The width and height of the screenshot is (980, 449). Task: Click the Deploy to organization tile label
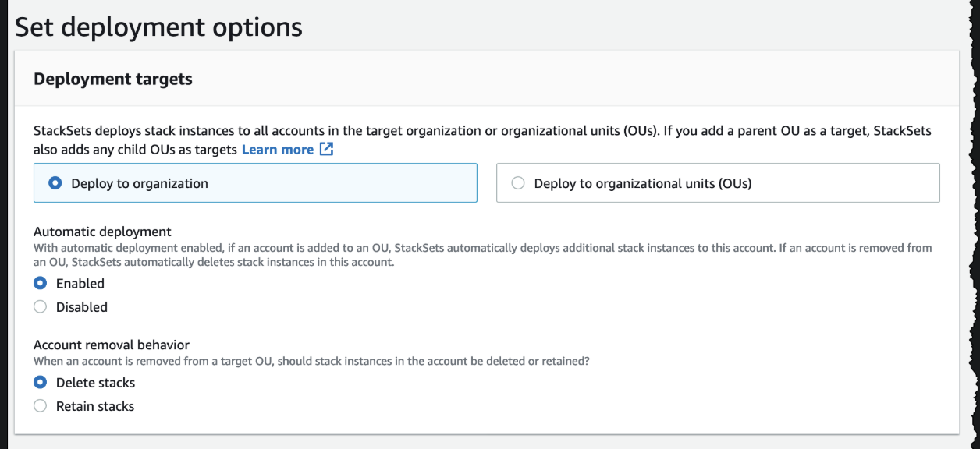(140, 184)
